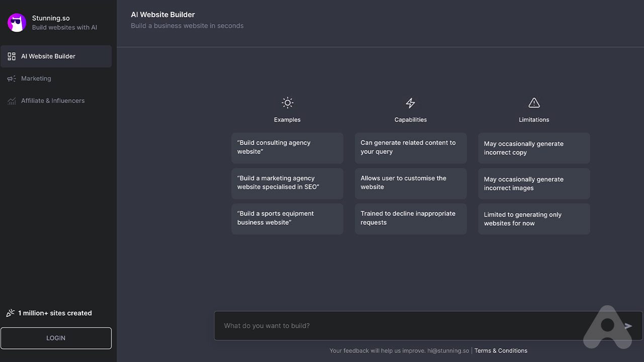Image resolution: width=644 pixels, height=362 pixels.
Task: Click the party popper icon near sites created
Action: coord(10,313)
